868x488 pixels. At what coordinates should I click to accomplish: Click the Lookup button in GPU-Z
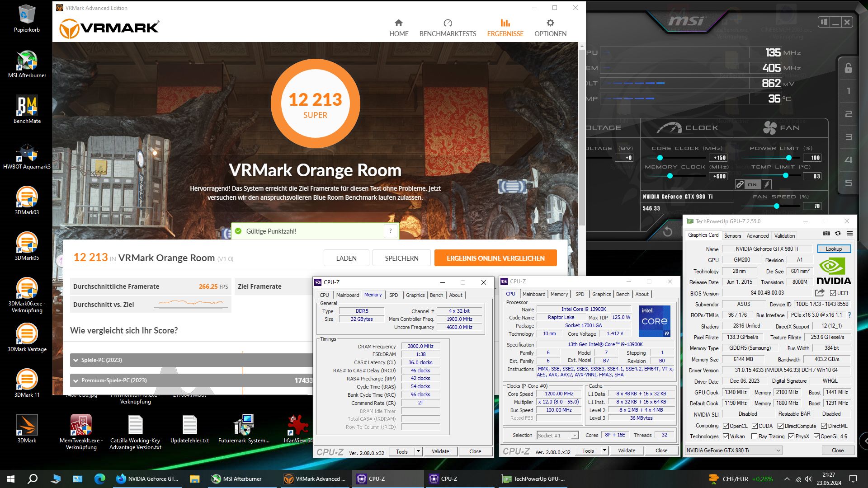coord(834,249)
